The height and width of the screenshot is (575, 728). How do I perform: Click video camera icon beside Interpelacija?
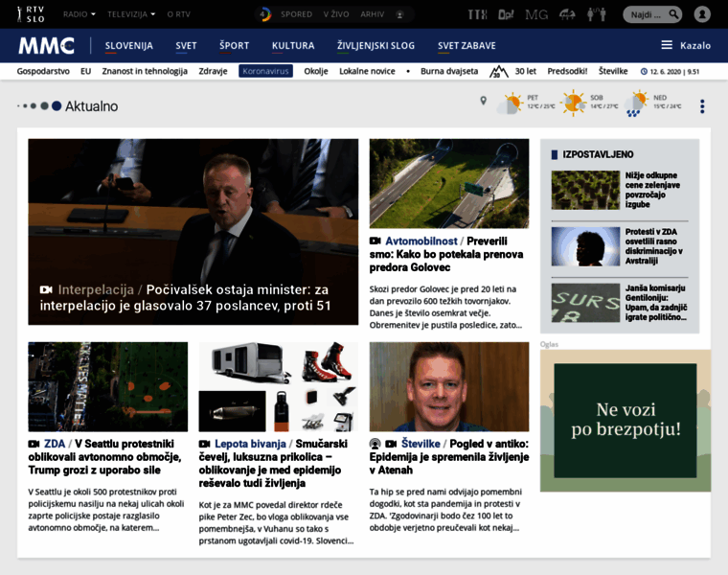[46, 289]
